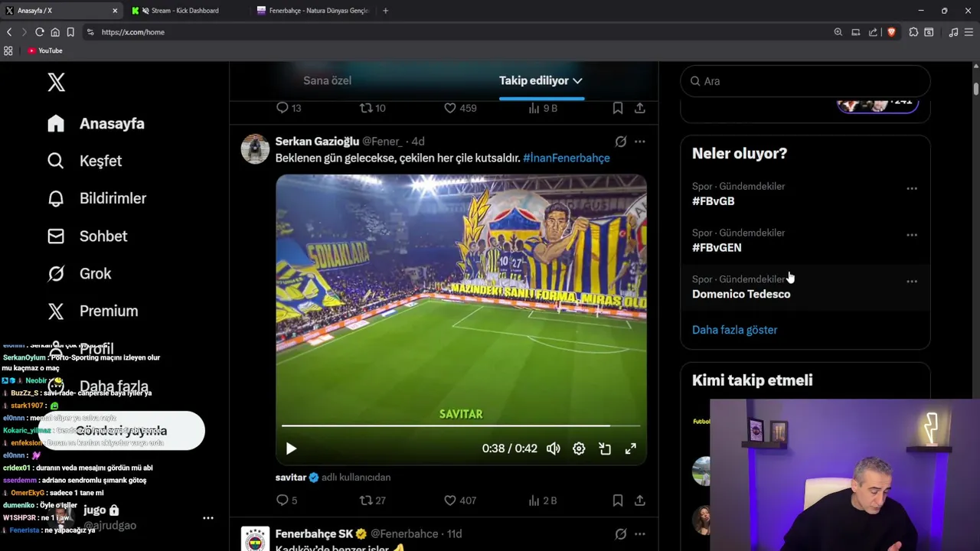
Task: Open Grok actions on Fenerbahçe SK post
Action: coord(621,534)
